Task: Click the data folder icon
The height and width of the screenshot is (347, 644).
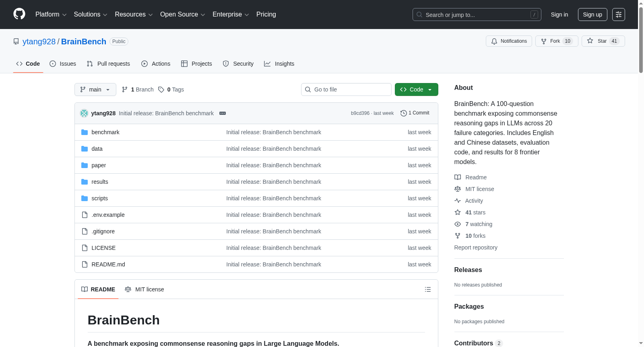Action: [85, 149]
